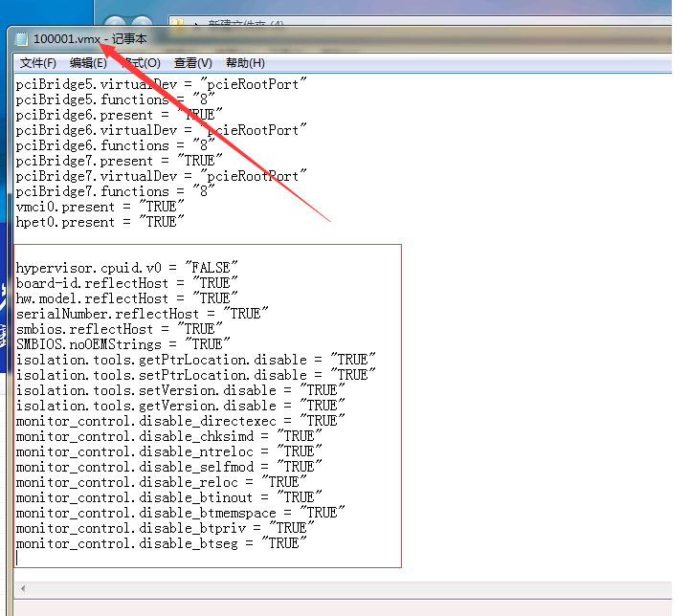Screen dimensions: 690x616
Task: Open the 编辑(E) menu
Action: (x=88, y=63)
